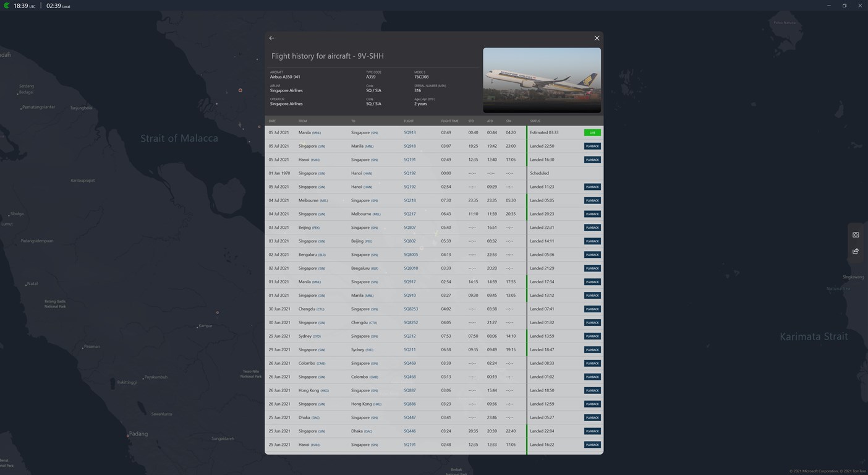Click the 'Flight history for aircraft - 9V-SHH' title

pyautogui.click(x=328, y=56)
